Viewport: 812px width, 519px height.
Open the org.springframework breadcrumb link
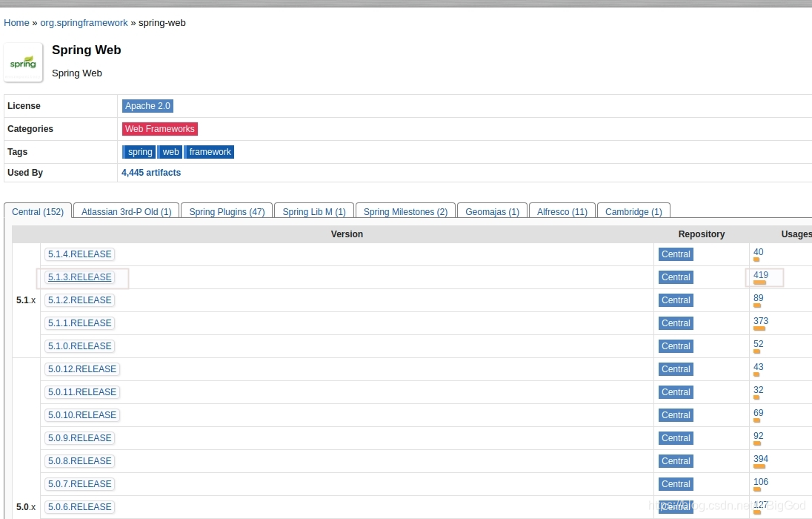point(84,23)
